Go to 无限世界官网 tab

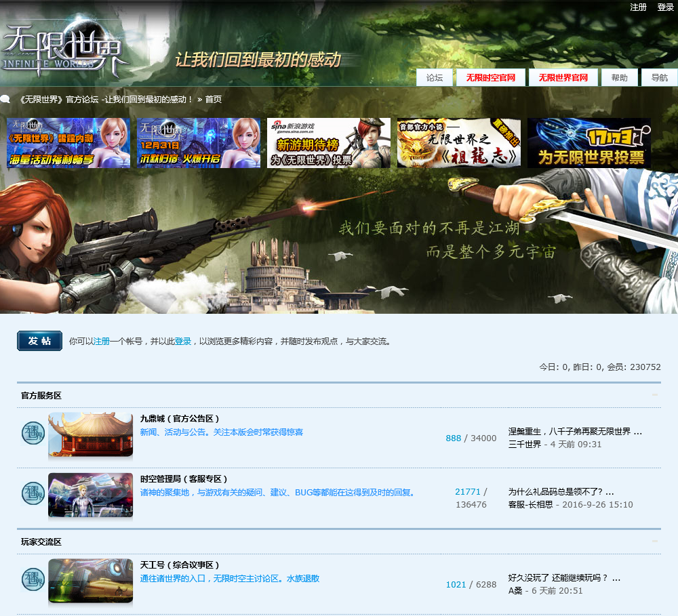[x=563, y=78]
